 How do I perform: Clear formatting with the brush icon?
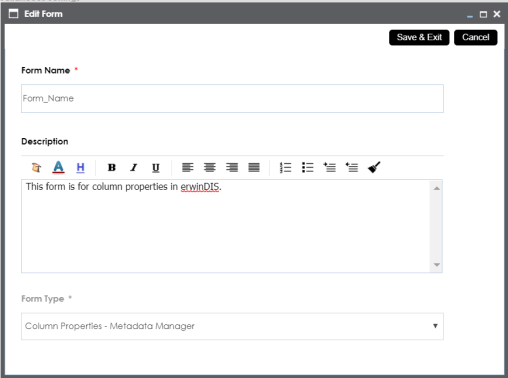[x=374, y=167]
